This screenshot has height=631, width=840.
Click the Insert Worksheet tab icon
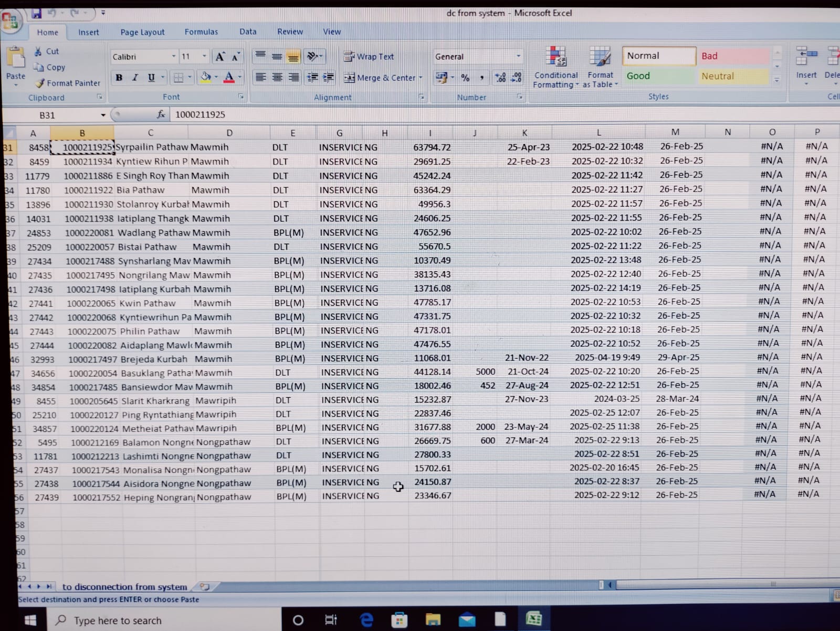[x=205, y=586]
